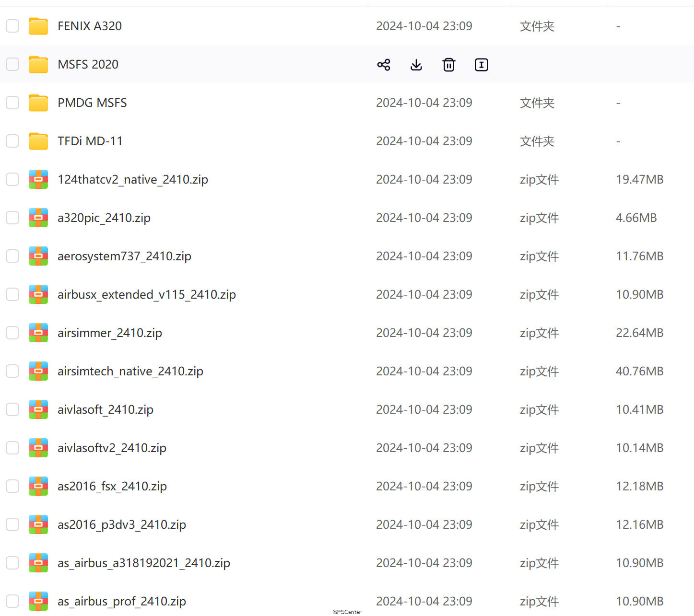
Task: Click file name airsimtech_native_2410.zip
Action: [x=130, y=372]
